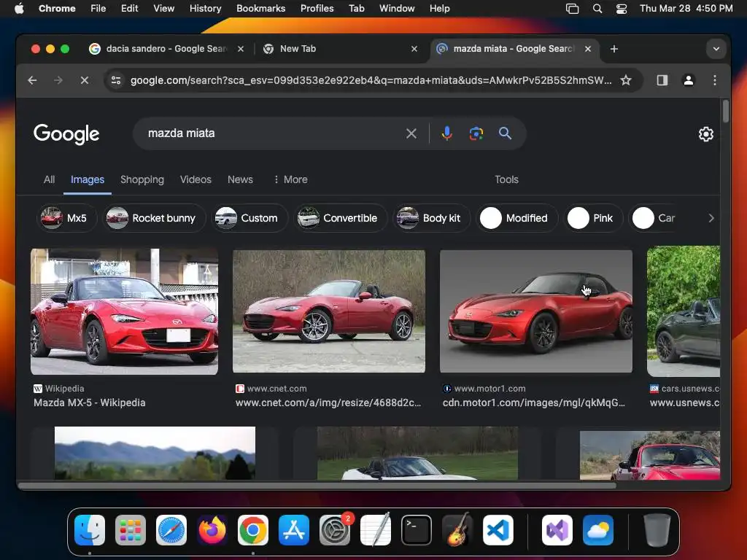Click the www.cnet.com source link
The height and width of the screenshot is (560, 747).
(271, 389)
